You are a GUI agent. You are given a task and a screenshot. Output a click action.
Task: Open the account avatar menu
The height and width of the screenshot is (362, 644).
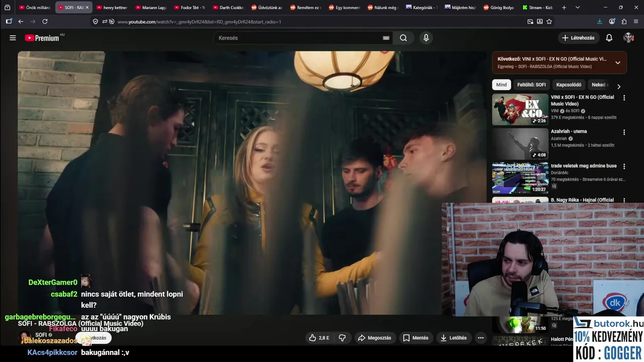tap(628, 38)
